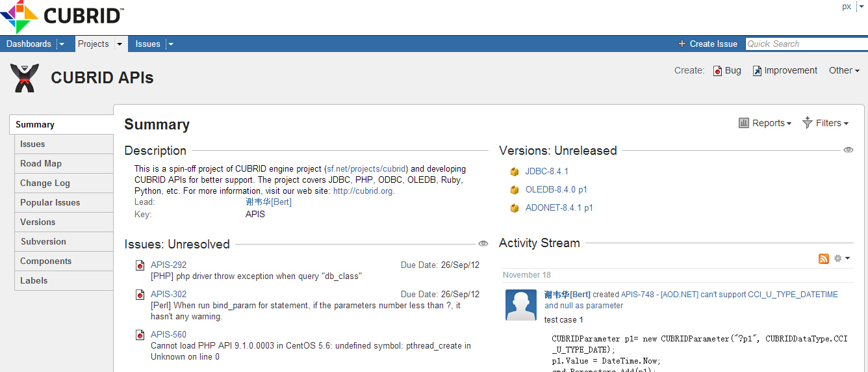Switch to the Subversion tab
This screenshot has width=868, height=372.
point(64,241)
